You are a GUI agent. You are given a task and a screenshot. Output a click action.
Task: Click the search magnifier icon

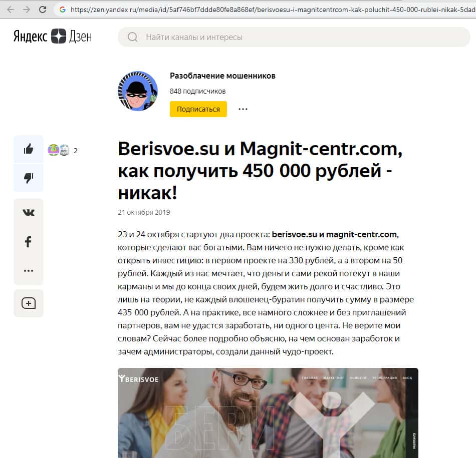pyautogui.click(x=132, y=37)
